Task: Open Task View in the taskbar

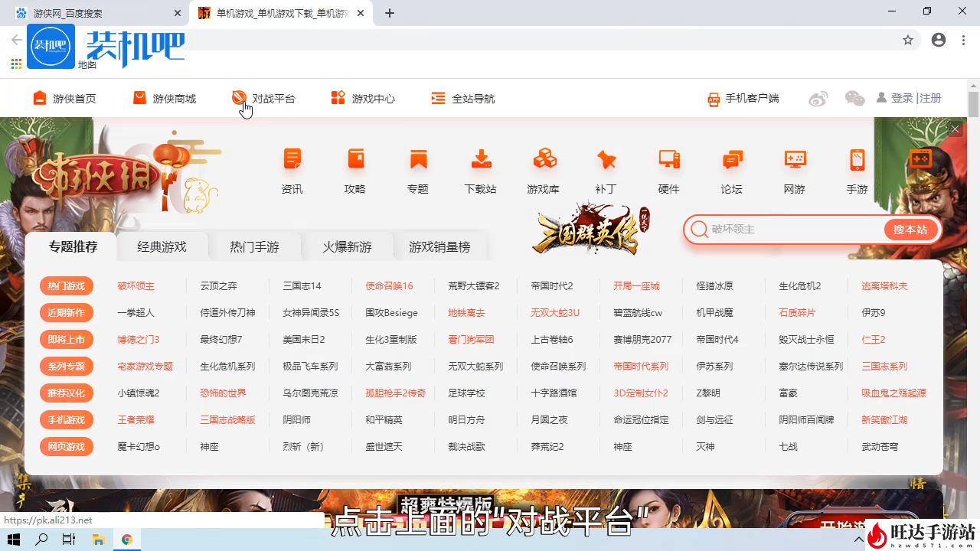Action: click(69, 540)
